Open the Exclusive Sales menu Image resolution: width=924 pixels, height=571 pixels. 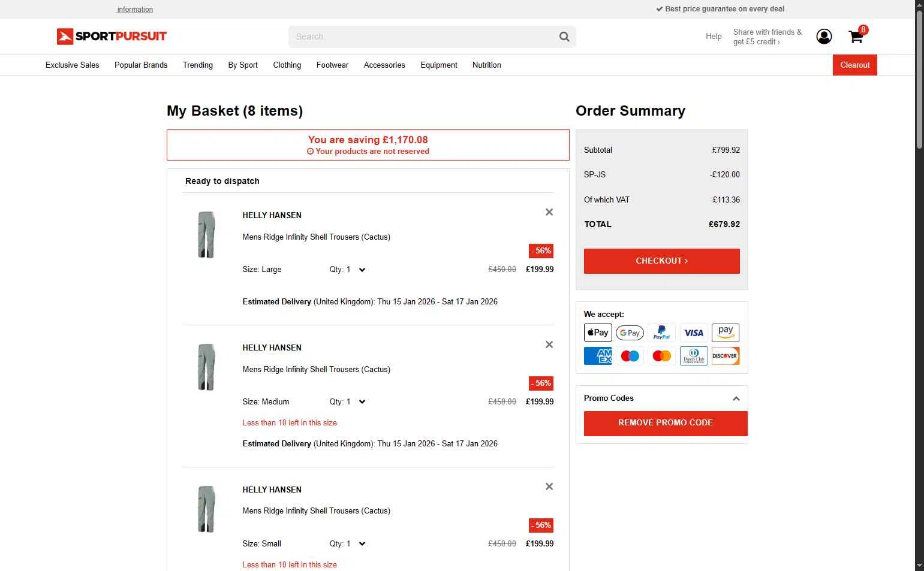pos(73,65)
